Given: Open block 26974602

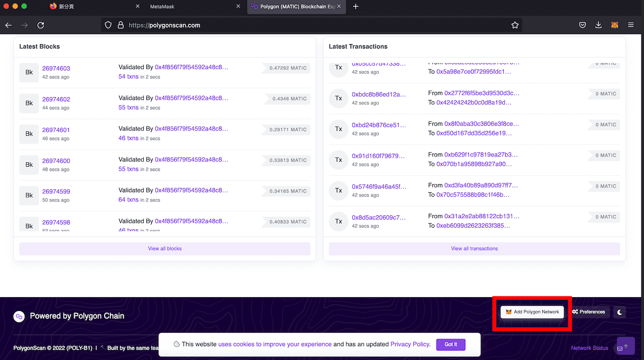Looking at the screenshot, I should tap(56, 100).
